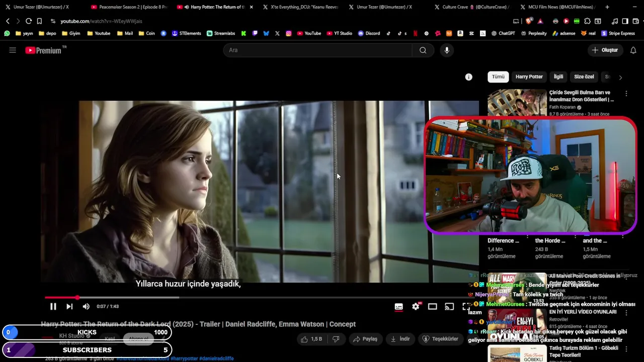The width and height of the screenshot is (644, 362).
Task: Click the 'Teşekkürler' thanks button
Action: pos(440,339)
